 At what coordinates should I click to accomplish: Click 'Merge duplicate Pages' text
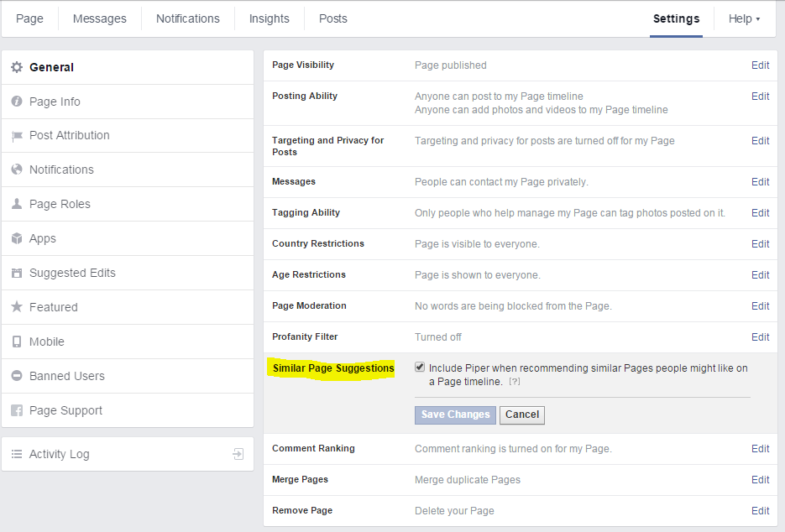point(468,479)
